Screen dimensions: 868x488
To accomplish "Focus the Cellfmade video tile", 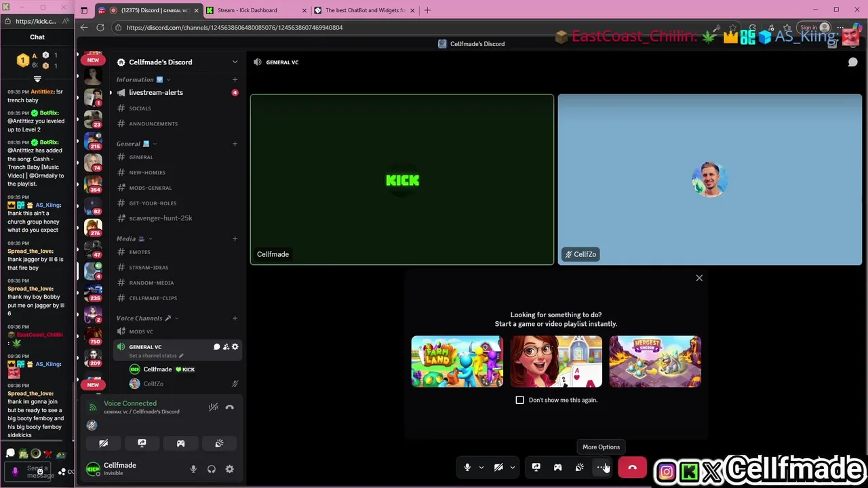I will click(402, 180).
